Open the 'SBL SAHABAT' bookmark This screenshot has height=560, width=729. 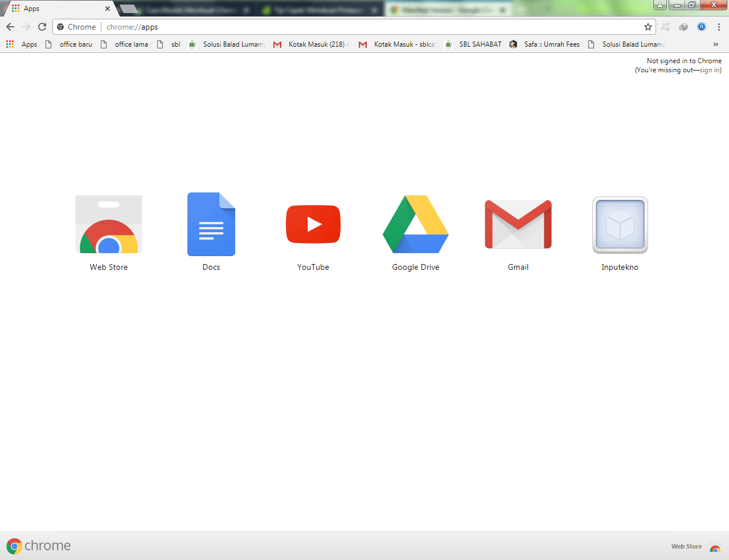click(474, 44)
